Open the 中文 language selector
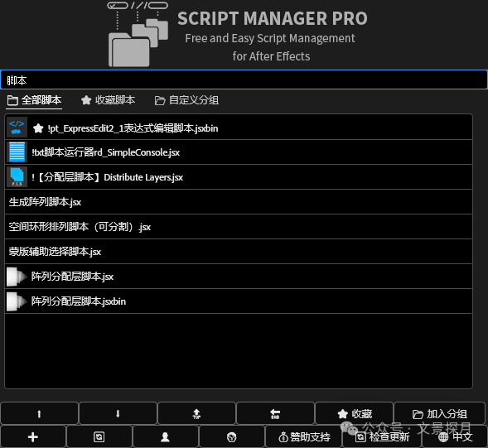Image resolution: width=488 pixels, height=448 pixels. (455, 437)
